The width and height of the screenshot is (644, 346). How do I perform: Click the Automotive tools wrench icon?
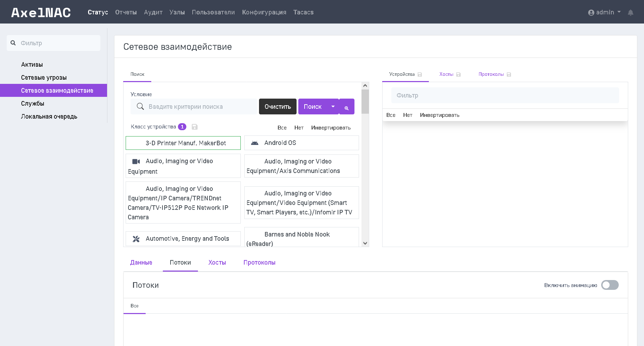(136, 239)
